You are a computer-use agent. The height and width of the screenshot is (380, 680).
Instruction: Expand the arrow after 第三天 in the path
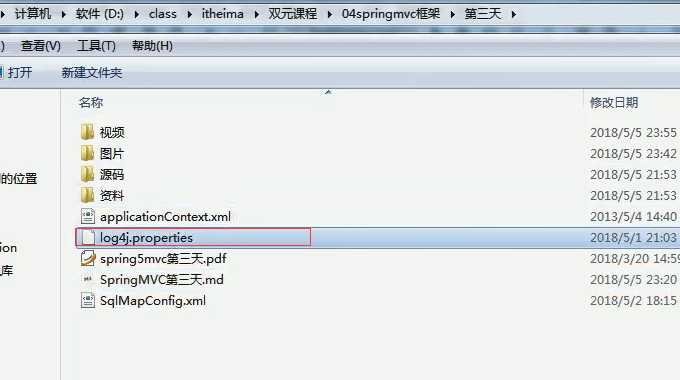(514, 14)
